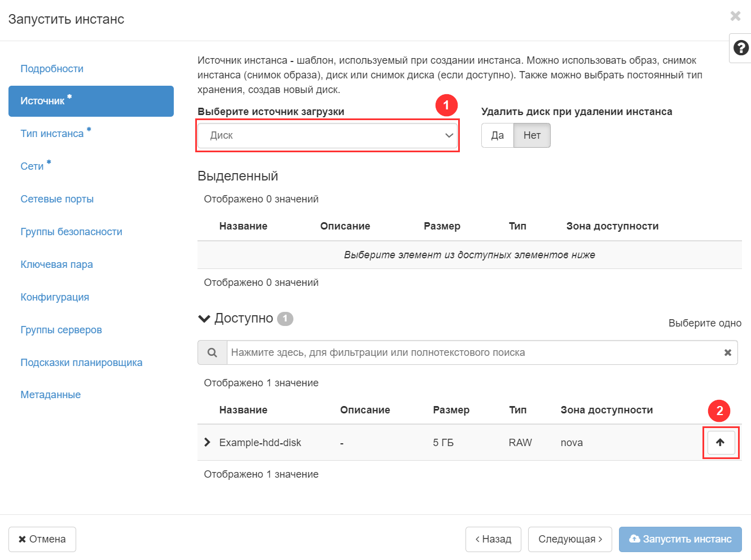Open the 'Метаданные' tab
Screen dimensions: 751x560
pos(50,395)
